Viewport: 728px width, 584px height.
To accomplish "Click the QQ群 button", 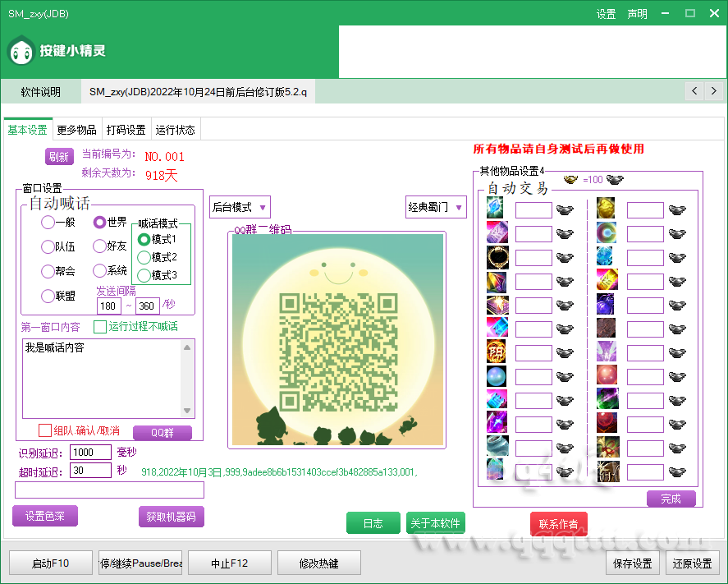I will (x=162, y=433).
